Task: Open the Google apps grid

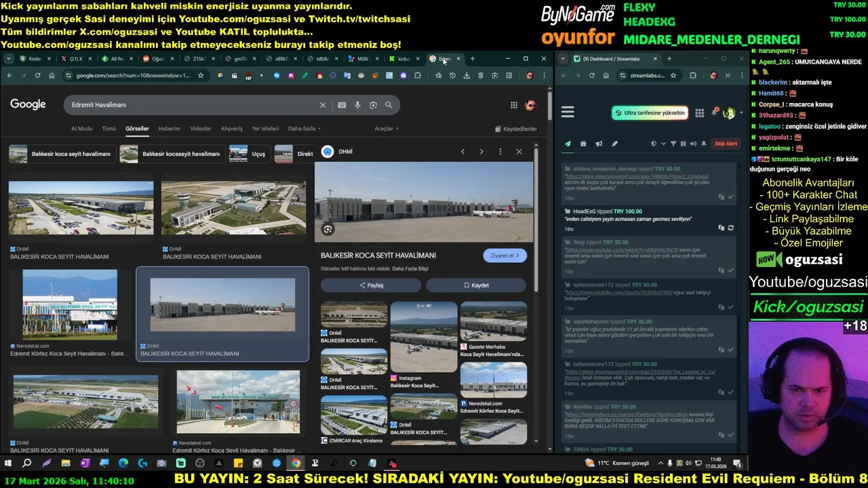Action: (514, 105)
